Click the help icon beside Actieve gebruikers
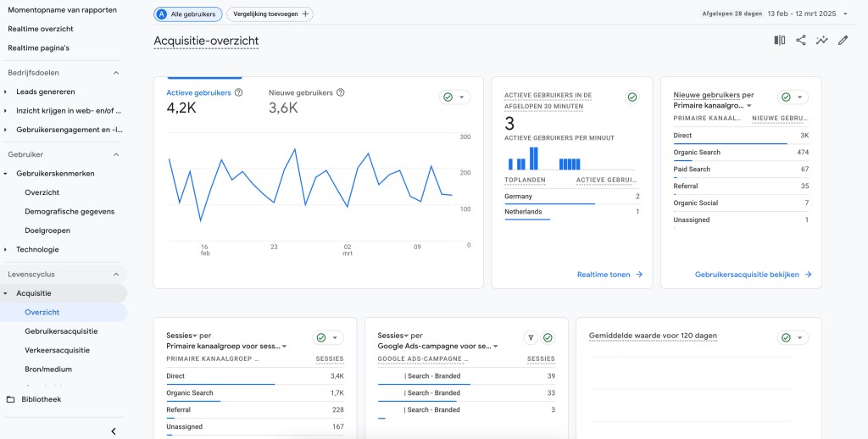The image size is (868, 439). click(239, 93)
